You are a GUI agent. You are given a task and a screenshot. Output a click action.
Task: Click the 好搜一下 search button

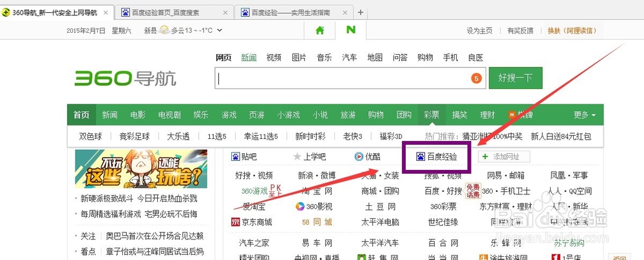(x=515, y=78)
